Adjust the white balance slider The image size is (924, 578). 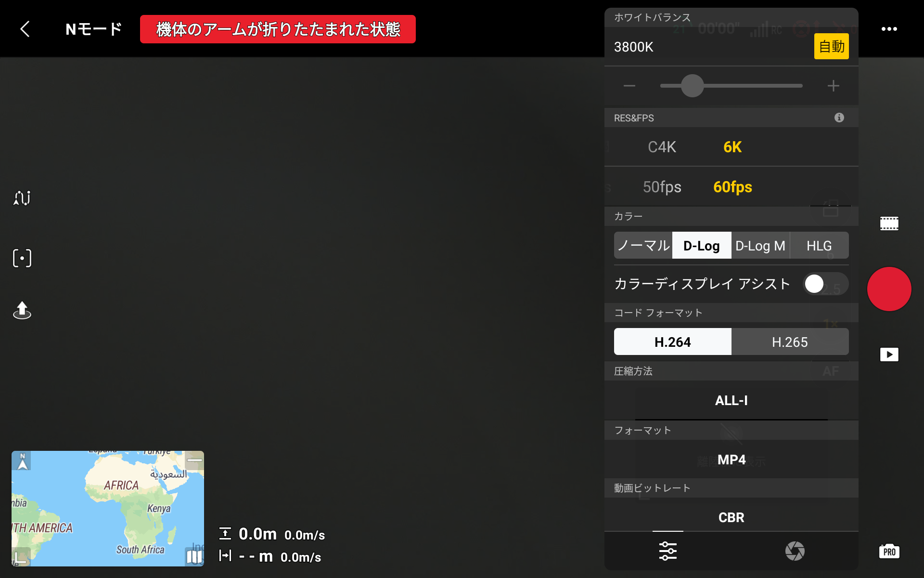tap(692, 85)
